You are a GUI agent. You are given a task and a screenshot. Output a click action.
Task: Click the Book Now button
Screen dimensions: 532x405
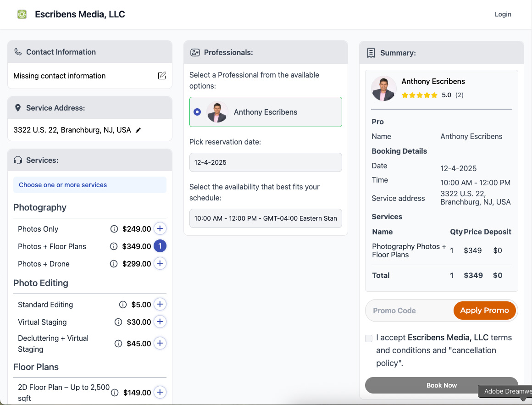441,385
